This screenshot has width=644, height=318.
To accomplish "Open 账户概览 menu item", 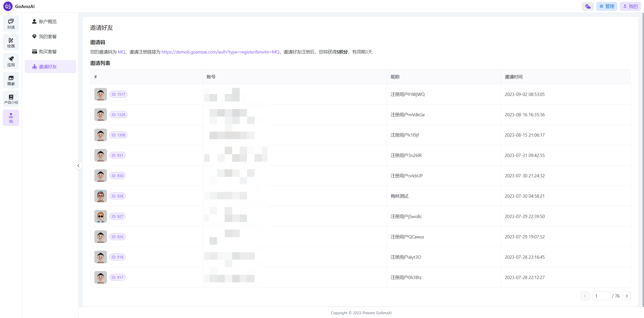I will pos(48,22).
